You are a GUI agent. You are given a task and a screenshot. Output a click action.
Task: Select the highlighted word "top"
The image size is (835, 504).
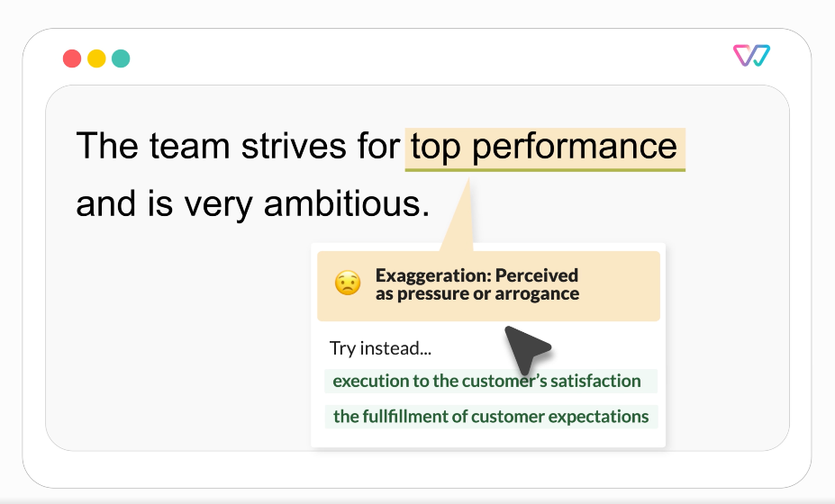(436, 147)
